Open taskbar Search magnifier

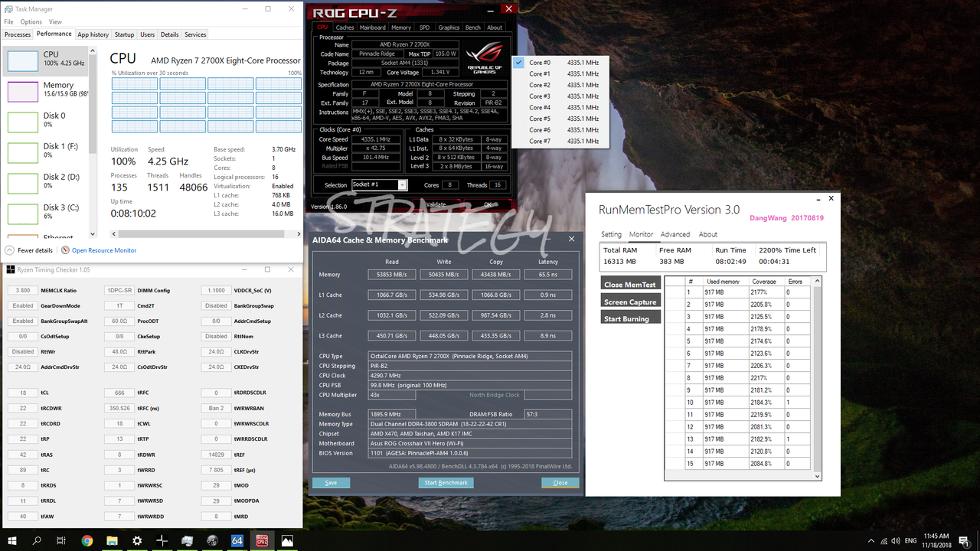[x=37, y=540]
